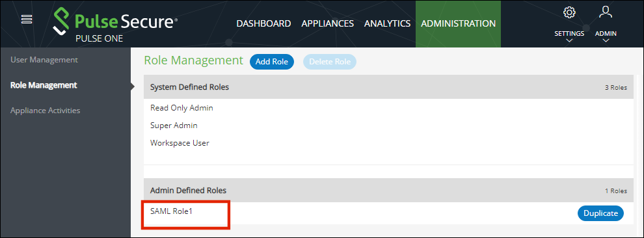644x238 pixels.
Task: Open Appliance Activities in sidebar
Action: click(x=45, y=111)
